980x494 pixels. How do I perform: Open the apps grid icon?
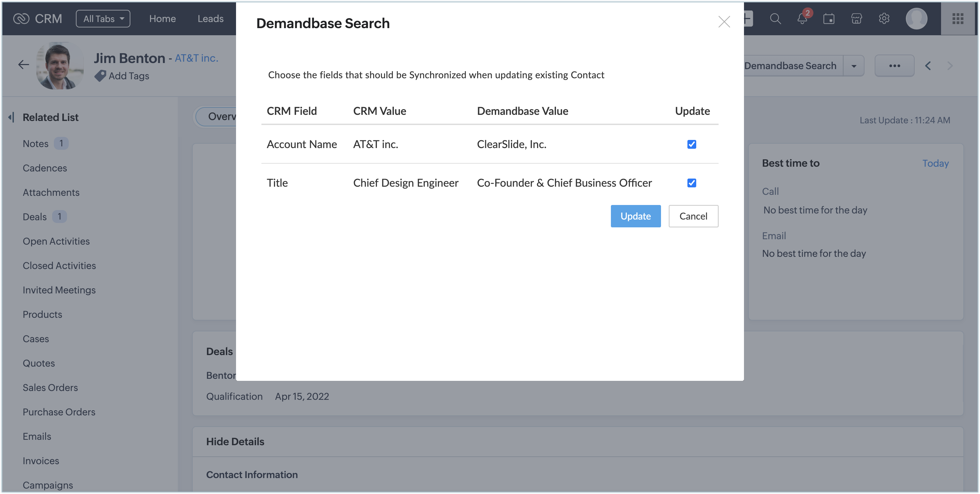tap(958, 19)
